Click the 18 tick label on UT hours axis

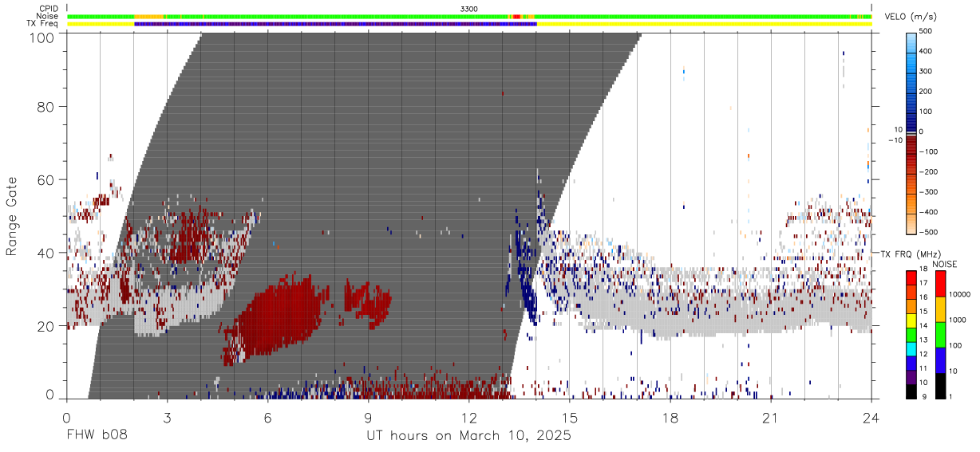point(670,418)
